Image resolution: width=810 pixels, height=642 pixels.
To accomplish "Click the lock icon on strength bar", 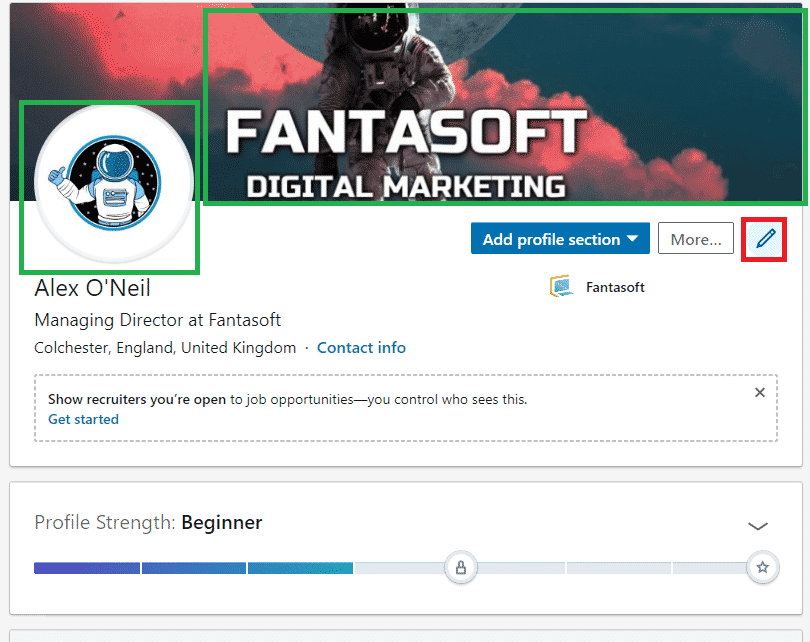I will (x=461, y=567).
